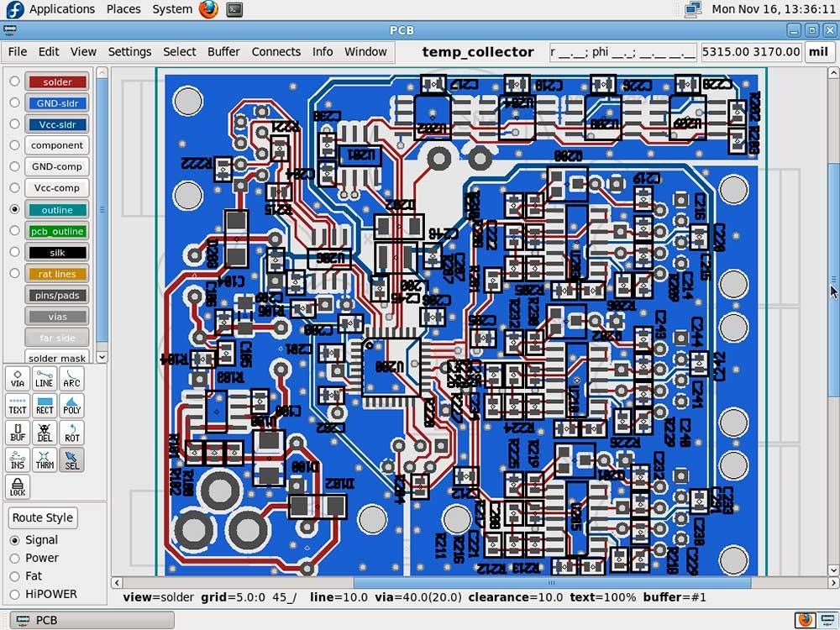Viewport: 840px width, 630px height.
Task: Toggle far side visibility button
Action: pos(57,338)
